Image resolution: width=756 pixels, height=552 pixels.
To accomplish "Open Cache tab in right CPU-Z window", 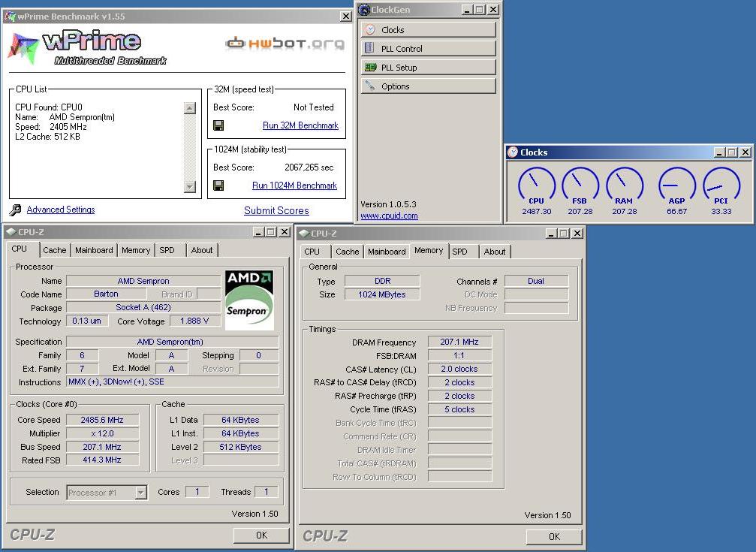I will tap(347, 252).
